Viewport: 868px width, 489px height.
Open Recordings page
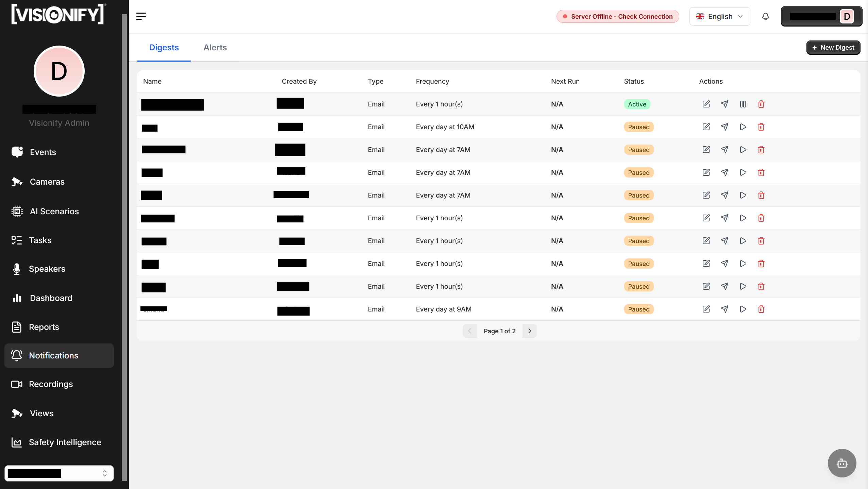tap(59, 384)
